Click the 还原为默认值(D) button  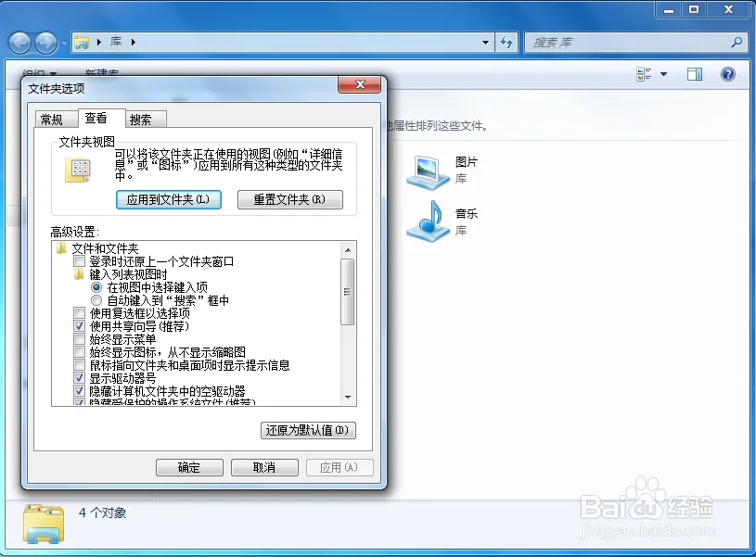(x=308, y=430)
